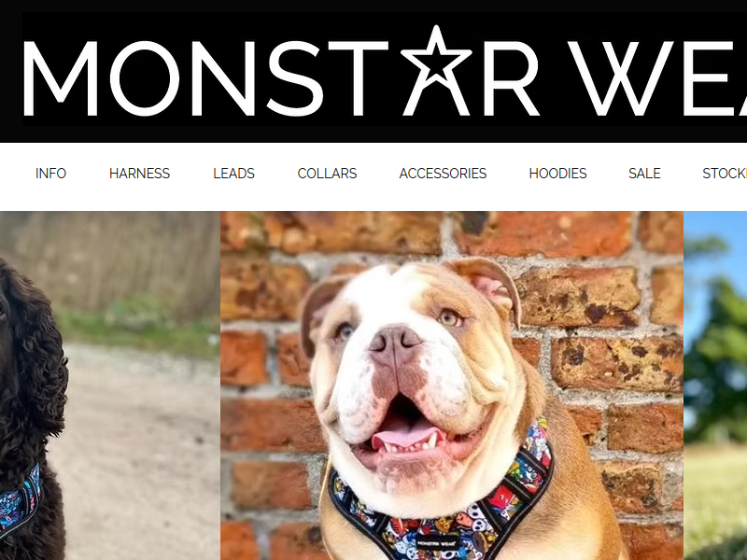Click the letter M in the Monstar logo

pos(61,78)
